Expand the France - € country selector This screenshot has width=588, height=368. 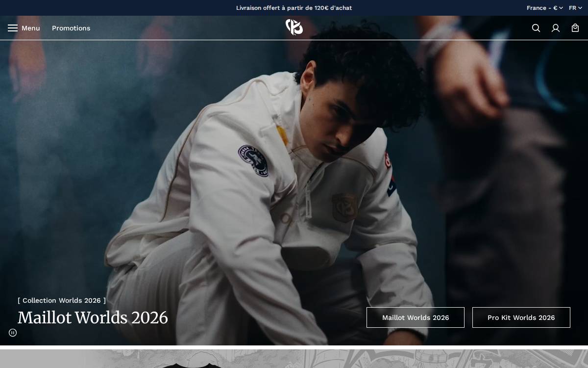point(544,8)
